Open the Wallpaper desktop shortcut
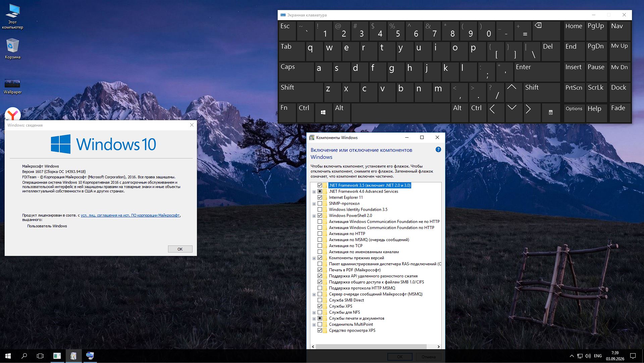 click(12, 87)
